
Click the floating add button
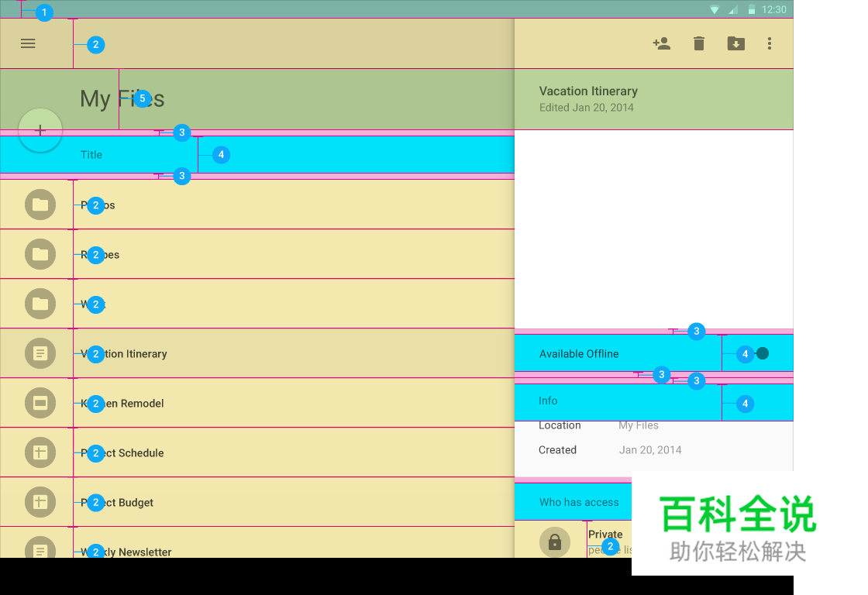coord(40,130)
